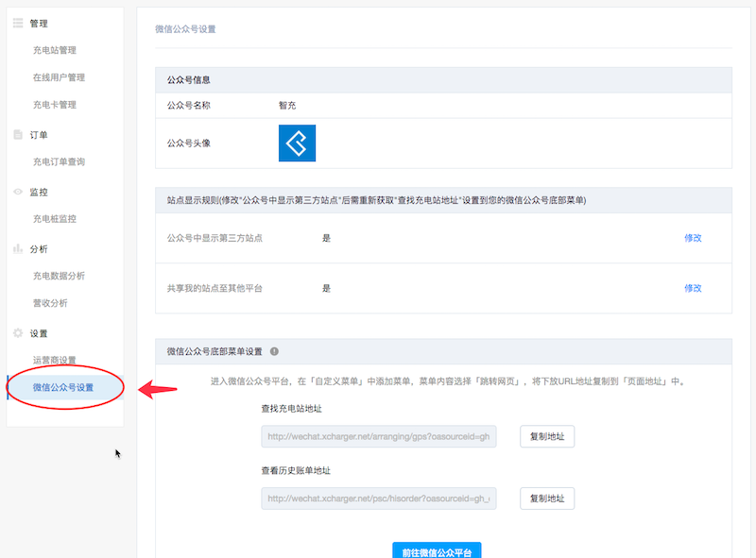Open 充电订单查询
The image size is (756, 558).
59,161
